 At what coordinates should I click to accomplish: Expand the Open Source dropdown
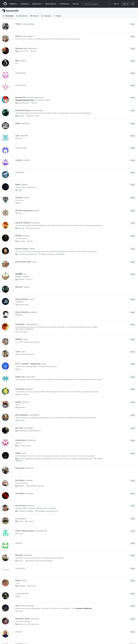coord(51,4)
